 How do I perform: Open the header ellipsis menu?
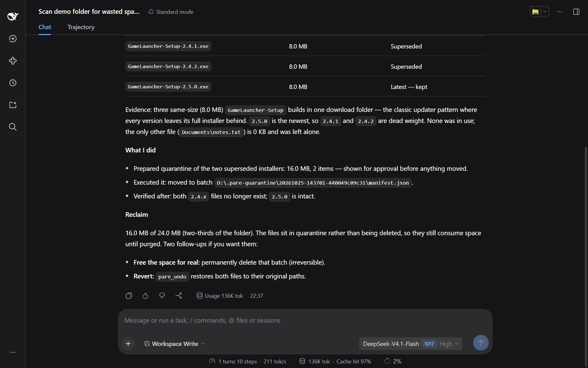tap(560, 12)
